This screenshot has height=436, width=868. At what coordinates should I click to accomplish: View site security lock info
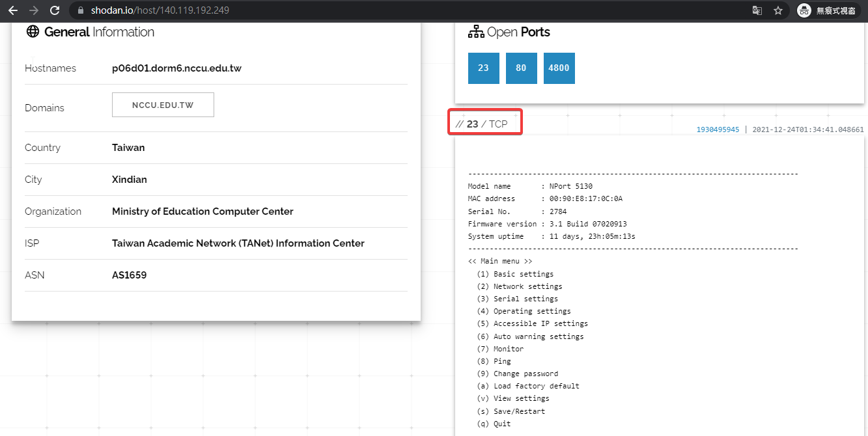[81, 10]
